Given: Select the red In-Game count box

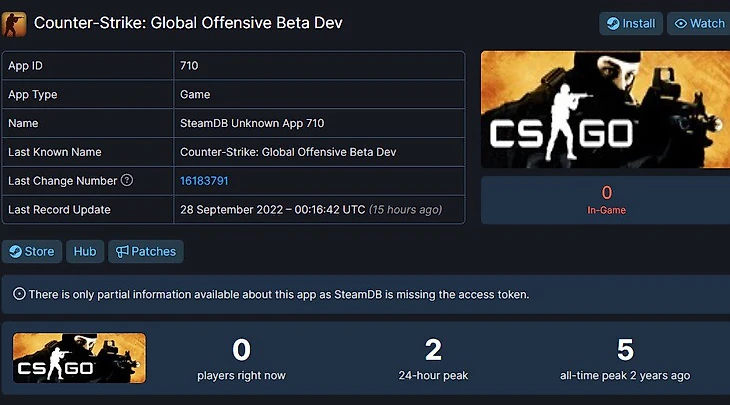Looking at the screenshot, I should [606, 200].
